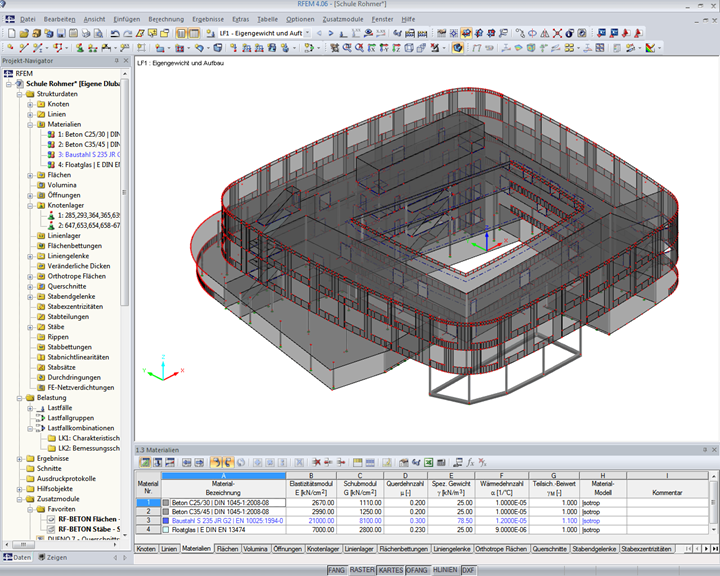
Task: Click the next load case arrow
Action: click(331, 33)
